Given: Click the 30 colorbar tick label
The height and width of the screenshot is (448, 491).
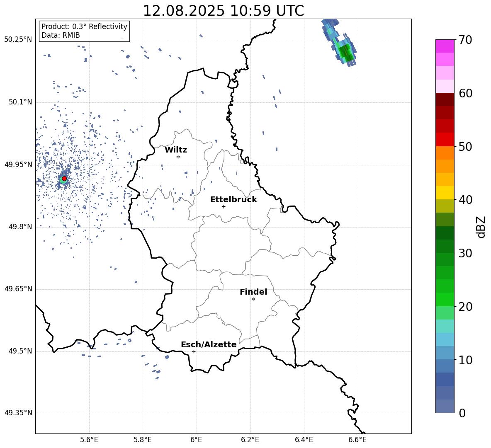Looking at the screenshot, I should pyautogui.click(x=465, y=253).
